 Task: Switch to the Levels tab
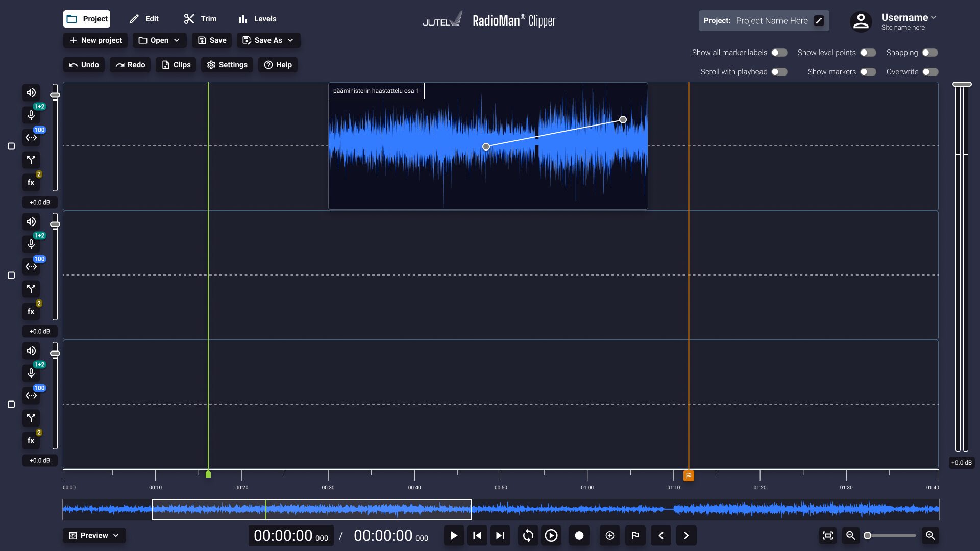[257, 19]
